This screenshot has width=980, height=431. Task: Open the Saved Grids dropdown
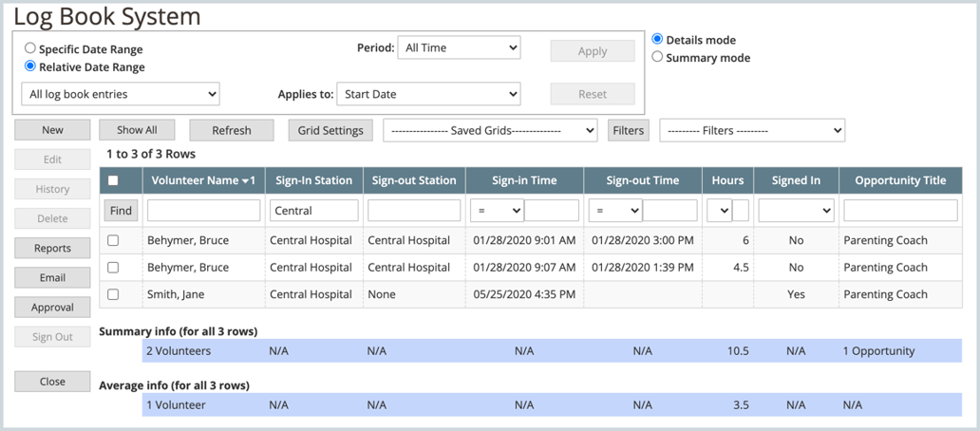pyautogui.click(x=489, y=130)
